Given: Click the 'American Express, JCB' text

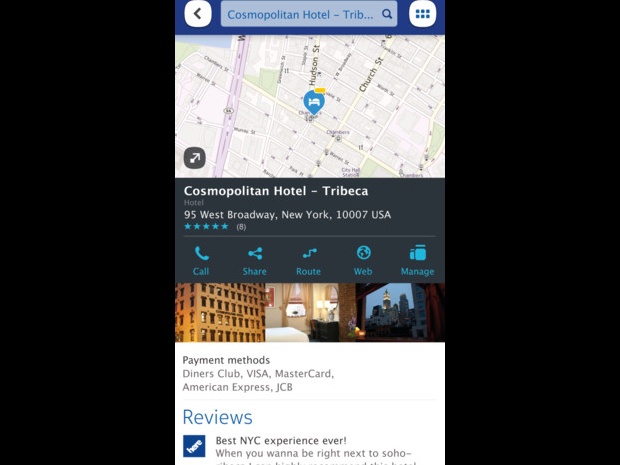Looking at the screenshot, I should [x=238, y=387].
